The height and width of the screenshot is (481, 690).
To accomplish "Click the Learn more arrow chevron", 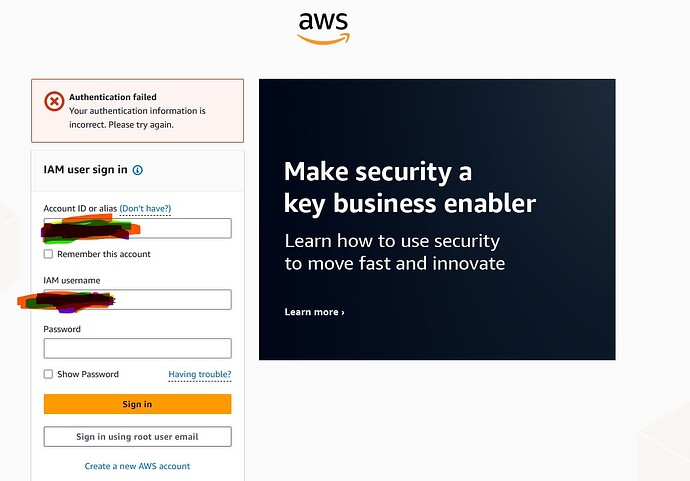I will pyautogui.click(x=343, y=312).
